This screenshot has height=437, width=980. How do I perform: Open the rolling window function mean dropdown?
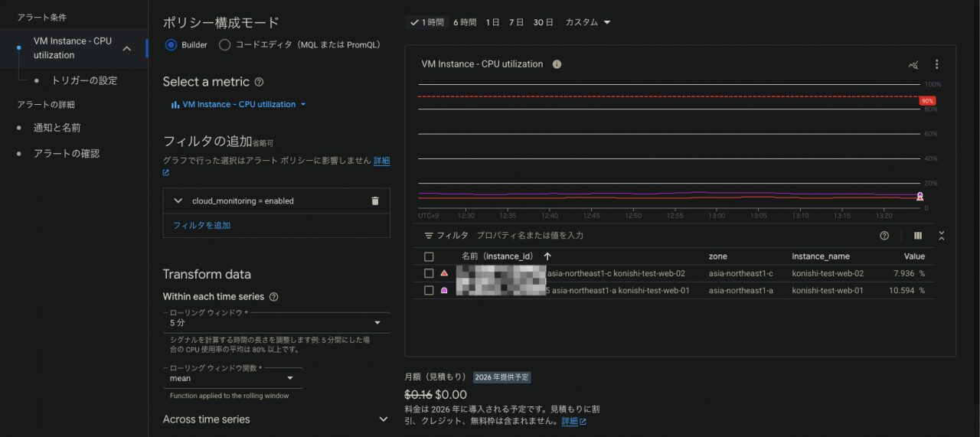[x=232, y=378]
